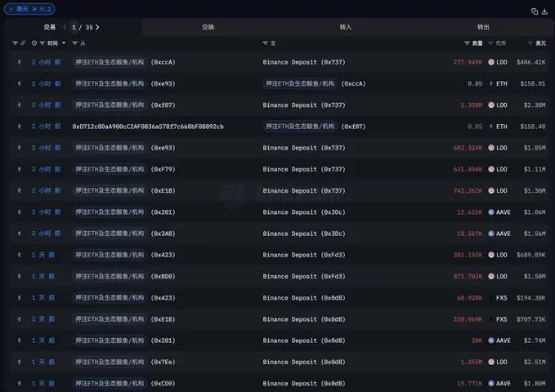Click the copy icon at top right

click(535, 11)
